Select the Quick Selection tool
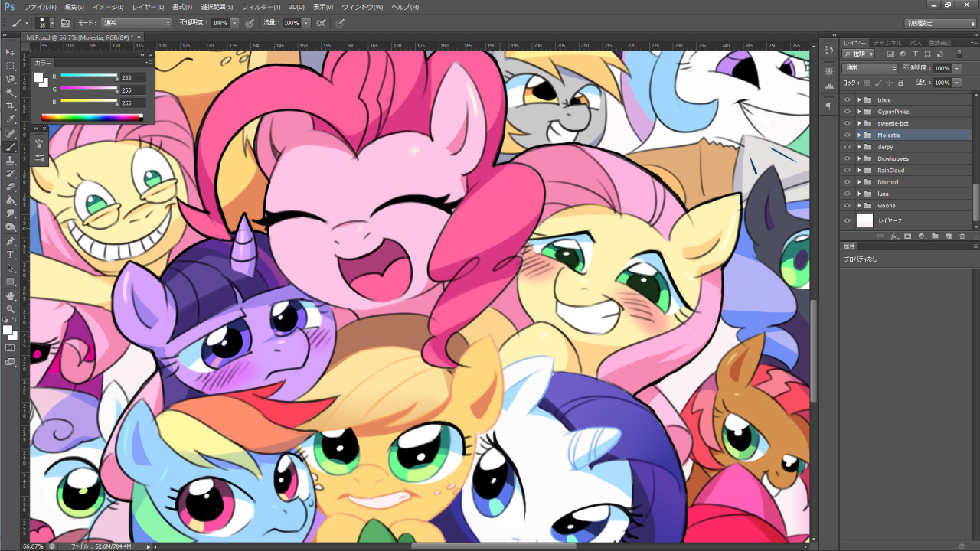This screenshot has width=980, height=551. pyautogui.click(x=11, y=93)
